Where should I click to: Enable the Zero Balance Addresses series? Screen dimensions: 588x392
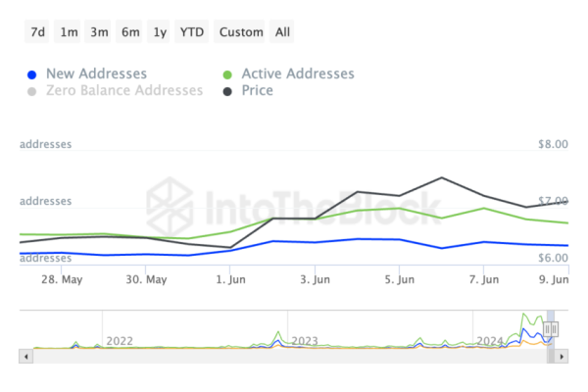pyautogui.click(x=124, y=90)
